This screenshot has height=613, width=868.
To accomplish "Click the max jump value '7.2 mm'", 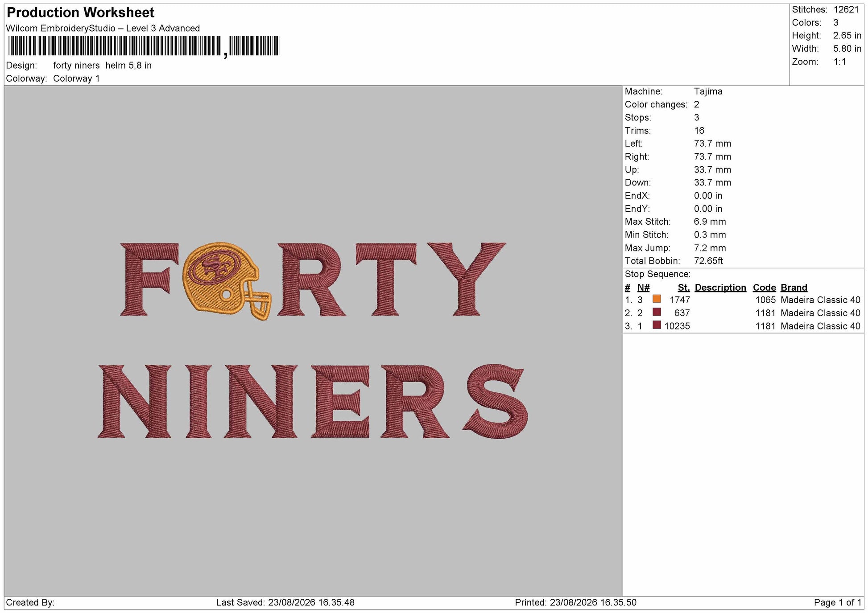I will click(x=710, y=248).
